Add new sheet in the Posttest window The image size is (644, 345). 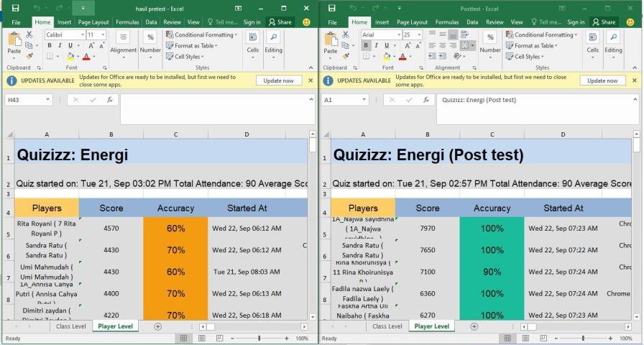pyautogui.click(x=474, y=326)
